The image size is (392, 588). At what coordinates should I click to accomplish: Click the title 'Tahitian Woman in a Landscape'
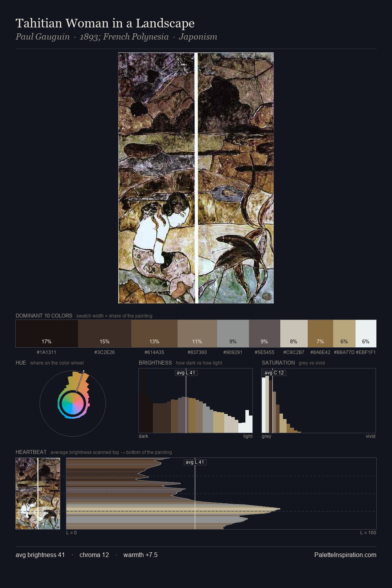[105, 23]
